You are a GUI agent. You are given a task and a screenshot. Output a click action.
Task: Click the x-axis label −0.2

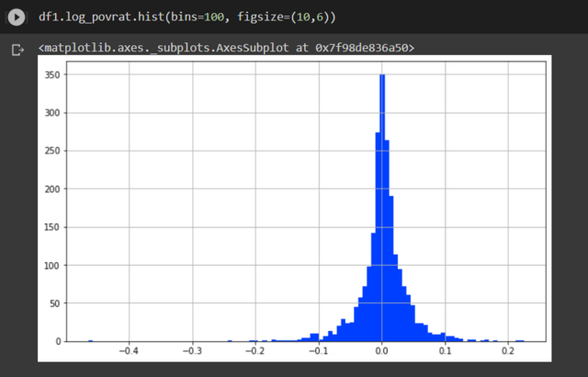[255, 350]
